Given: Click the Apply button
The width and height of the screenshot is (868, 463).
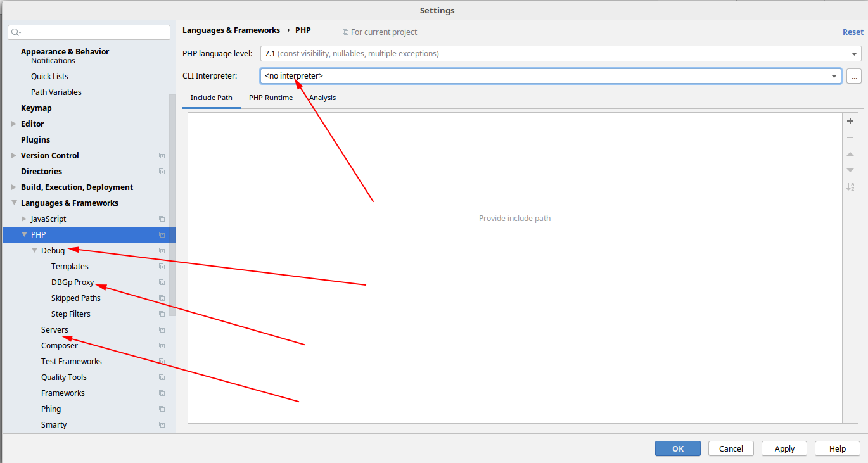Looking at the screenshot, I should (784, 448).
